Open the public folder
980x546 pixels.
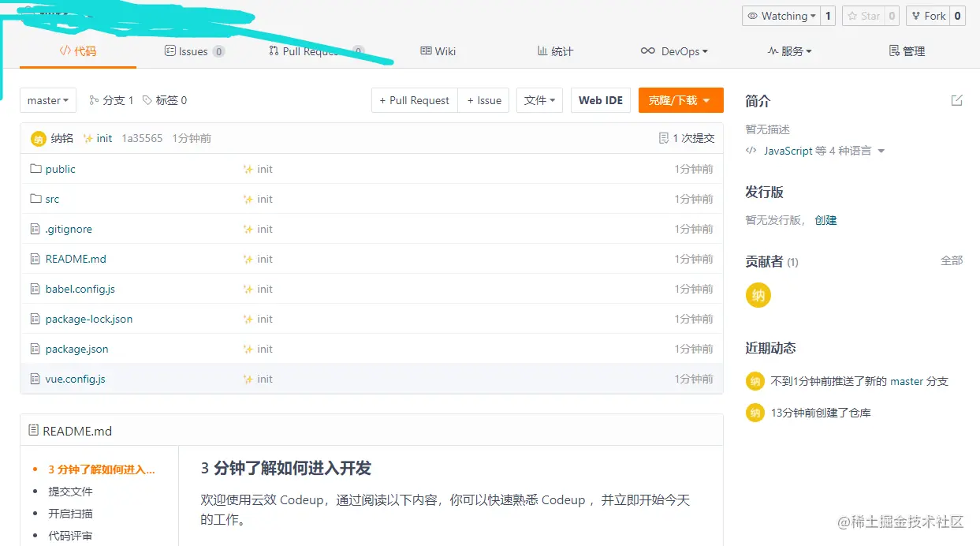[61, 169]
